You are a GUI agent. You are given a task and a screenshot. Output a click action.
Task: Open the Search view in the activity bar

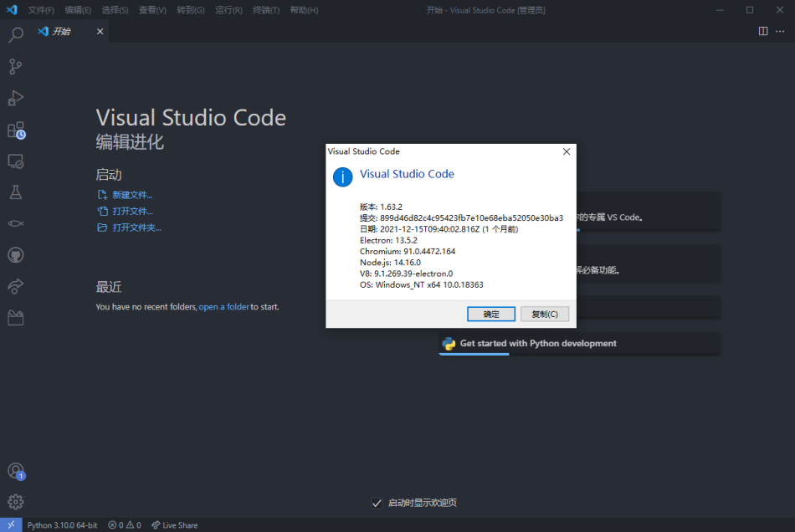click(x=16, y=35)
